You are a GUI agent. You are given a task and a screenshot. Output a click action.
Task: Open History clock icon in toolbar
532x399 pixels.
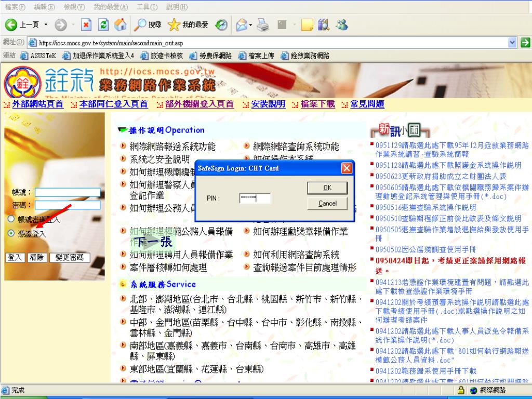click(x=221, y=24)
